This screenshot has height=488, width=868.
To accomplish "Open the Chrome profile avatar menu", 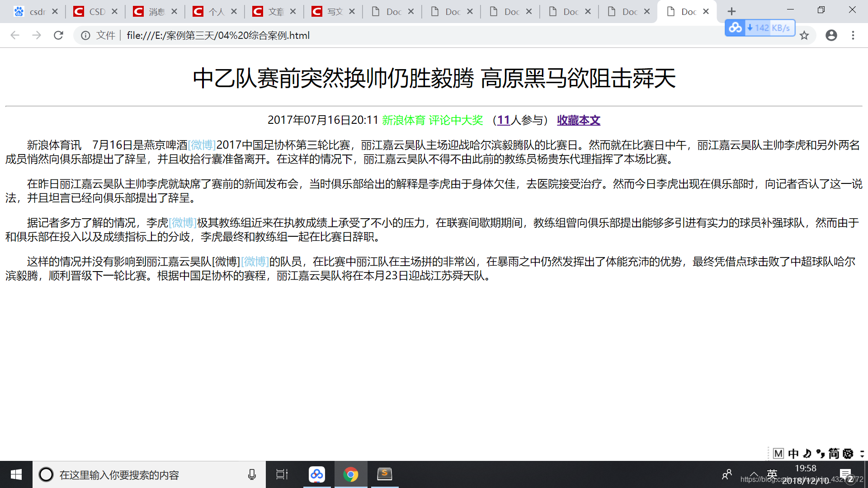I will pyautogui.click(x=831, y=35).
